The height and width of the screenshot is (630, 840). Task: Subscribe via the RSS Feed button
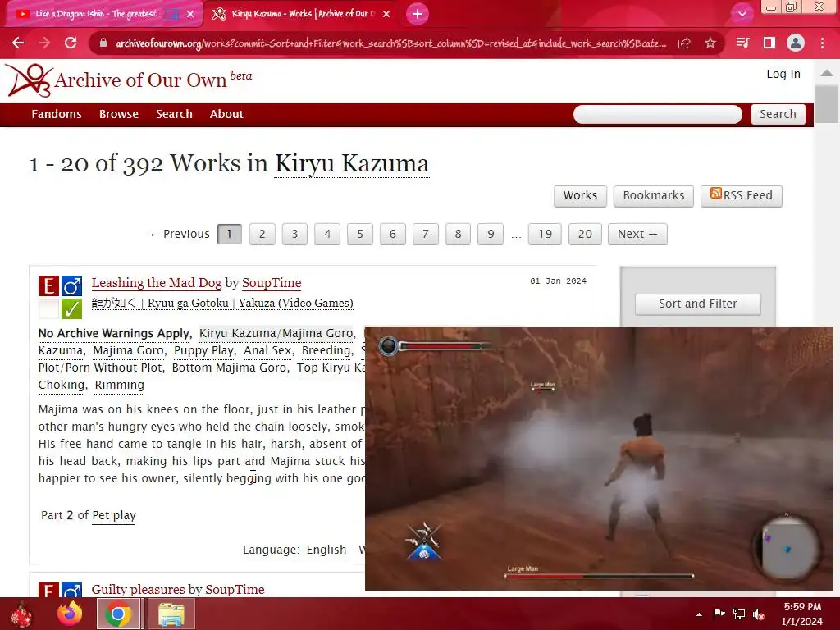point(742,195)
